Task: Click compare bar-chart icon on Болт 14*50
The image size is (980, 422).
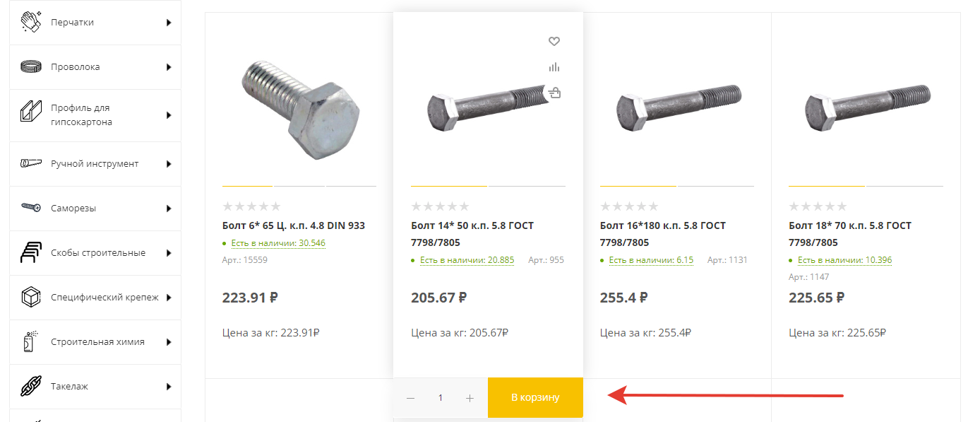Action: (554, 67)
